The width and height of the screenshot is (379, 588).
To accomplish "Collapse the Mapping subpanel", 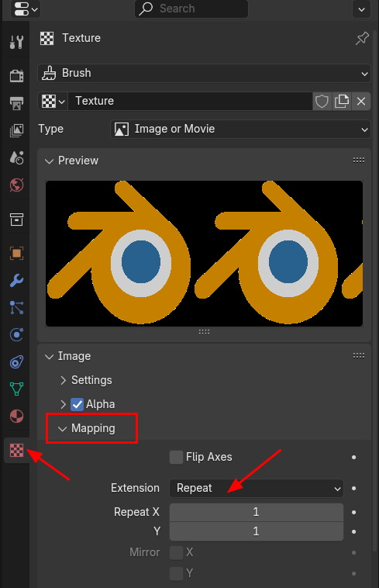I will tap(63, 429).
